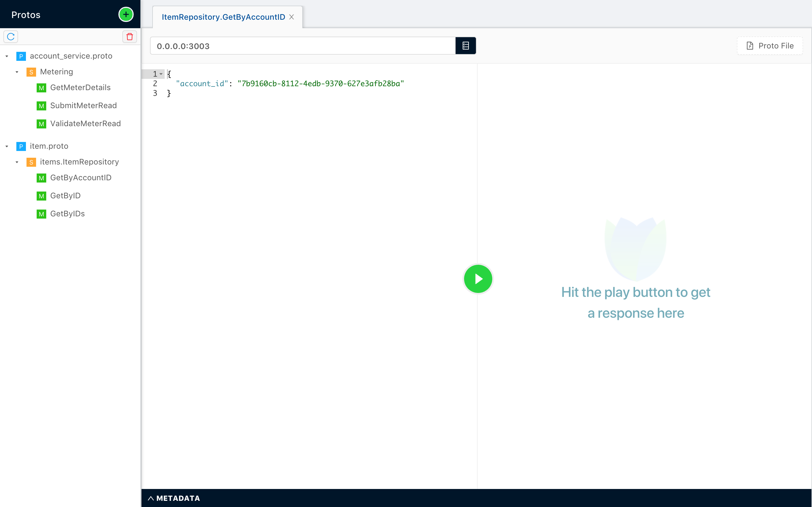This screenshot has height=507, width=812.
Task: Collapse the JSON block at line 1
Action: [x=161, y=74]
